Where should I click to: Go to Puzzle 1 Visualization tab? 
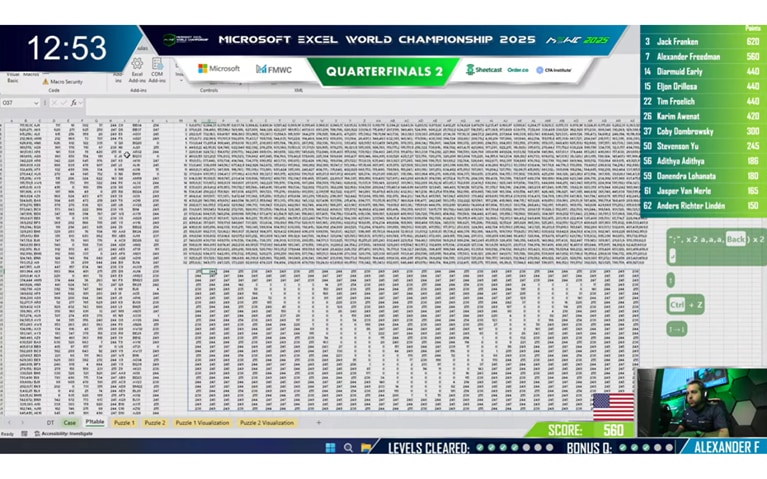[202, 422]
